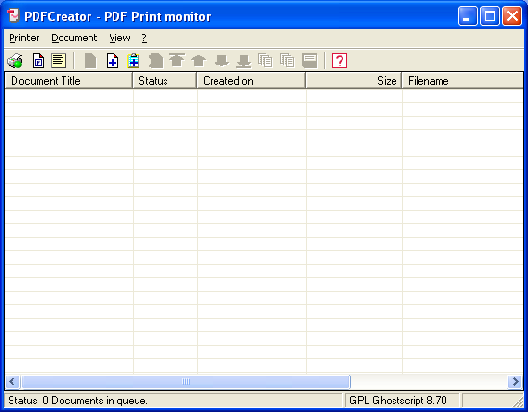Open the Document menu

pos(74,38)
